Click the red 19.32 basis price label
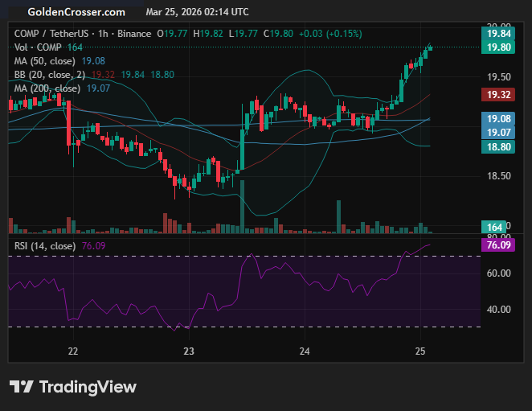The width and height of the screenshot is (532, 411). tap(498, 94)
